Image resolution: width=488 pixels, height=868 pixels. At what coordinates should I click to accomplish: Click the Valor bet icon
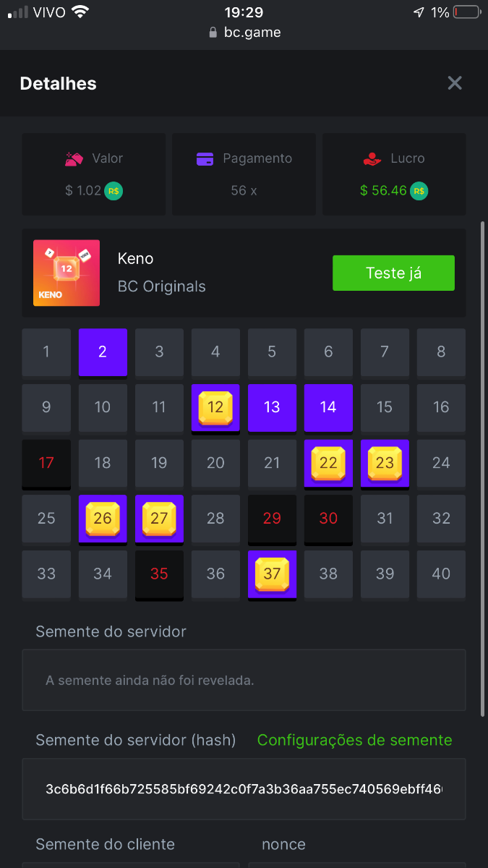(75, 159)
